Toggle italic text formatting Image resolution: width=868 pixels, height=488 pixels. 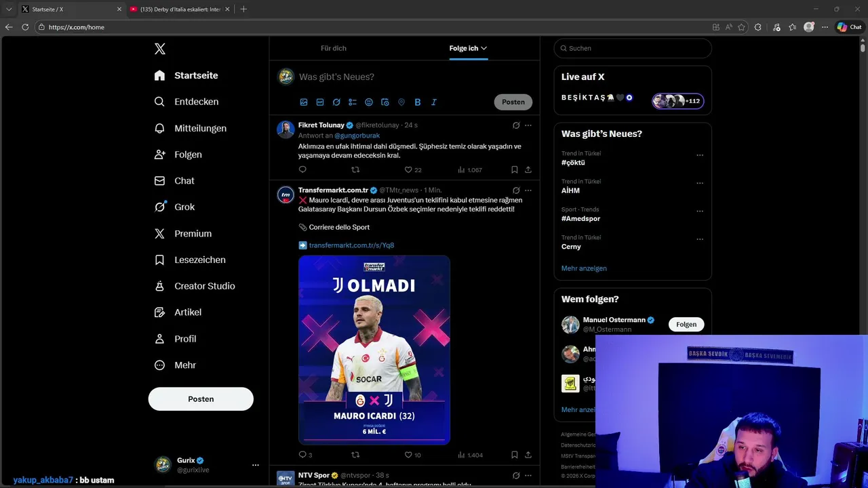click(434, 102)
